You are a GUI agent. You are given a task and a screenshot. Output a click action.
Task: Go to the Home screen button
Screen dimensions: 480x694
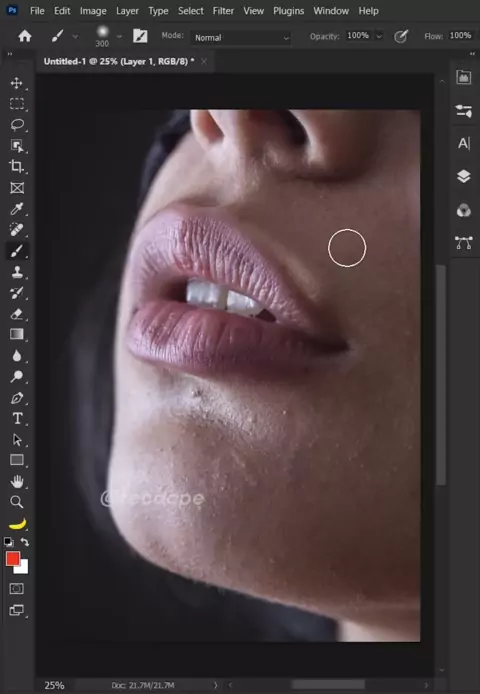(25, 36)
